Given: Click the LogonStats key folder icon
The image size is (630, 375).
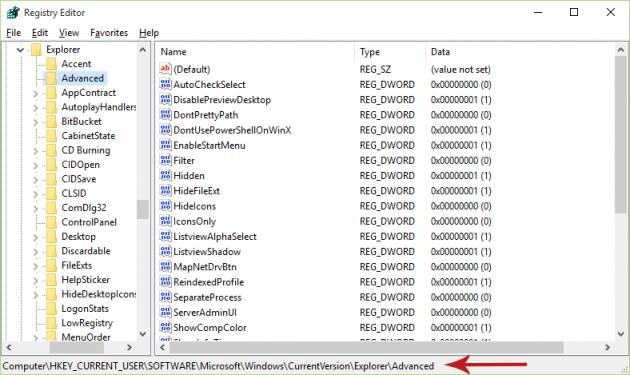Looking at the screenshot, I should pyautogui.click(x=51, y=309).
